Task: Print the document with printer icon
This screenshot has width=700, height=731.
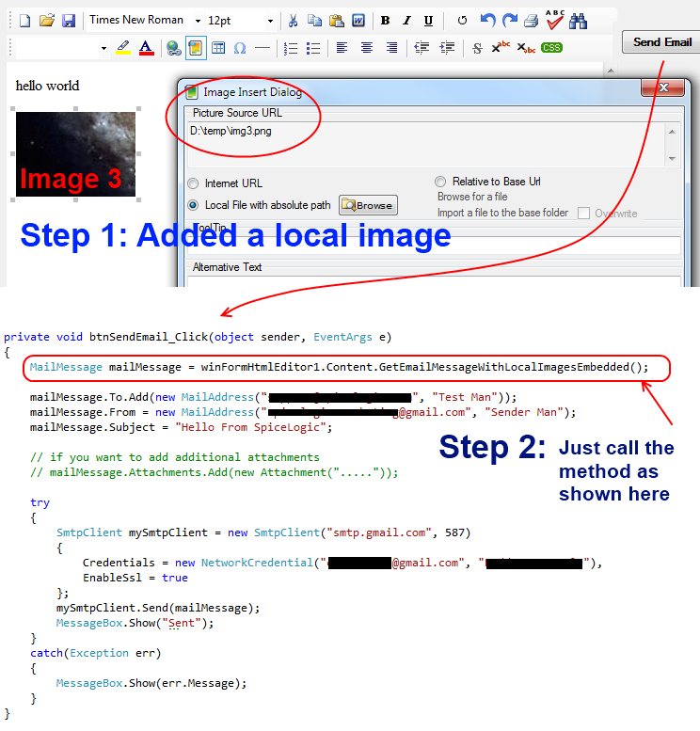Action: tap(532, 21)
